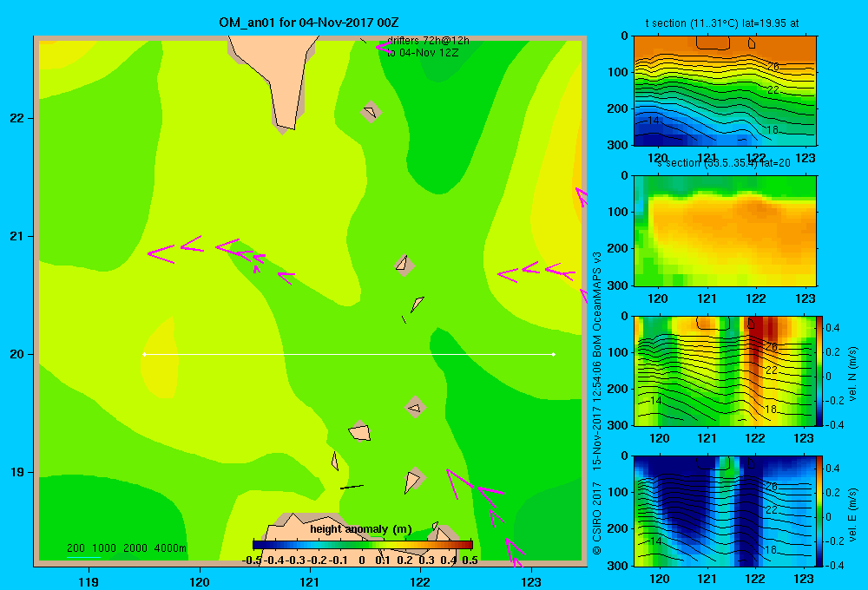The height and width of the screenshot is (590, 868).
Task: Open the east velocity section panel
Action: 725,511
